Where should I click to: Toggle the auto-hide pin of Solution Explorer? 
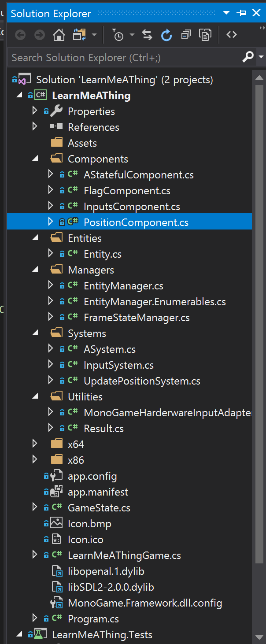tap(241, 13)
